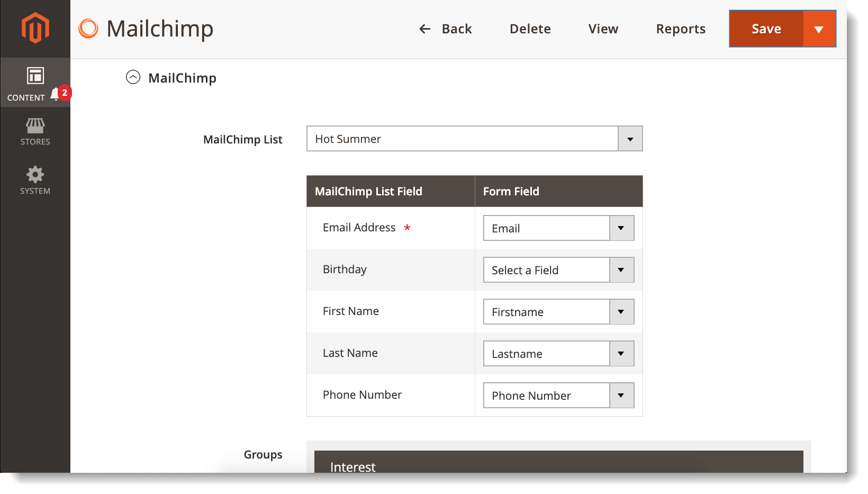Click the MailChimp section heading text
Viewport: 868px width, 494px height.
coord(182,78)
